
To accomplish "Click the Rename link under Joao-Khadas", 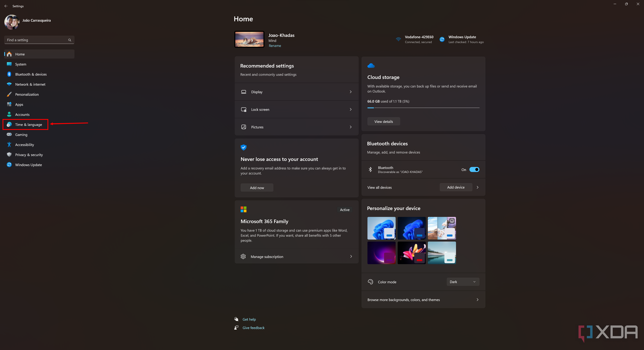I will [x=275, y=46].
